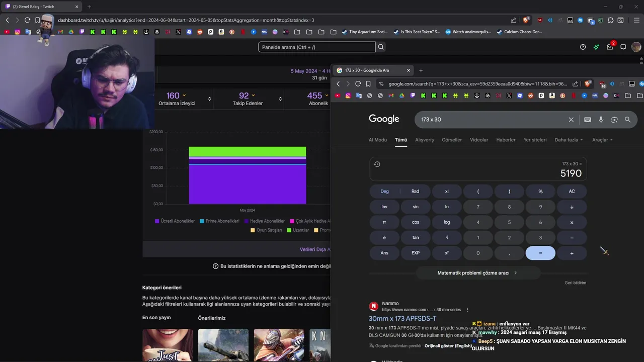Open the Twitch dashboard help icon

pos(583,47)
